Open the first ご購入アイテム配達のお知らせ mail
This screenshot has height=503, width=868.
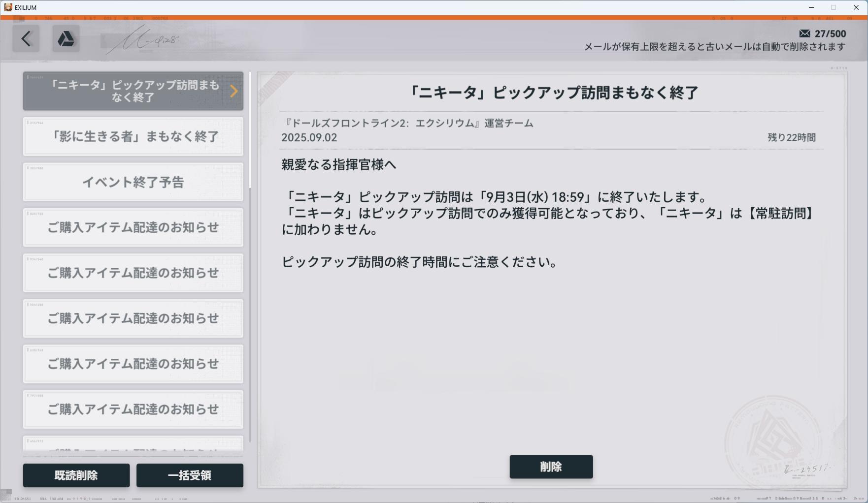(x=133, y=227)
